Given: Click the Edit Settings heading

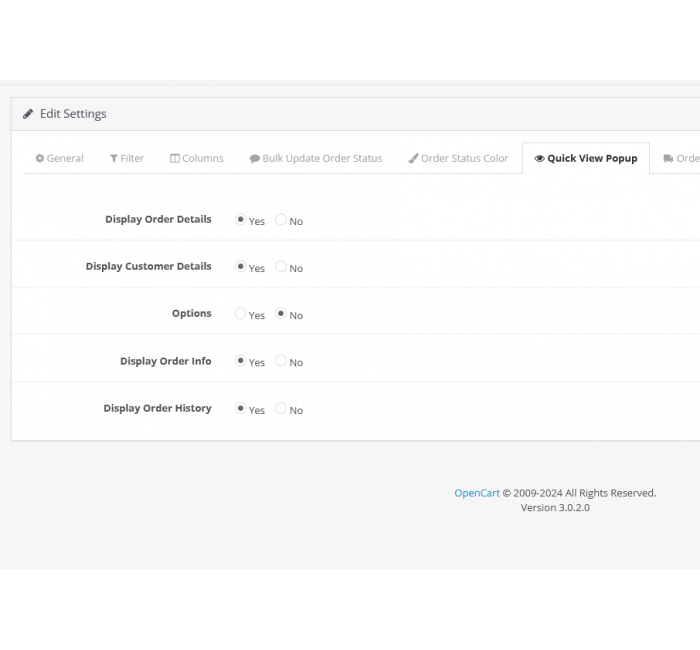Looking at the screenshot, I should (73, 114).
